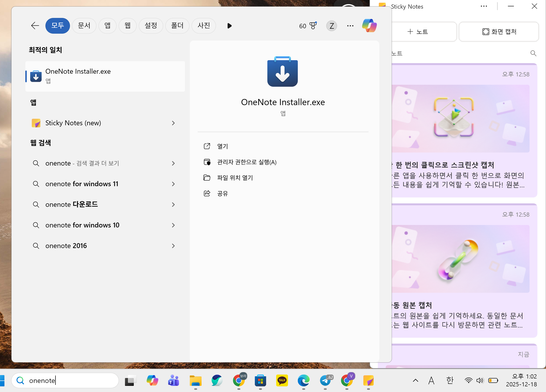Expand the Sticky Notes (new) result chevron
546x392 pixels.
(173, 123)
